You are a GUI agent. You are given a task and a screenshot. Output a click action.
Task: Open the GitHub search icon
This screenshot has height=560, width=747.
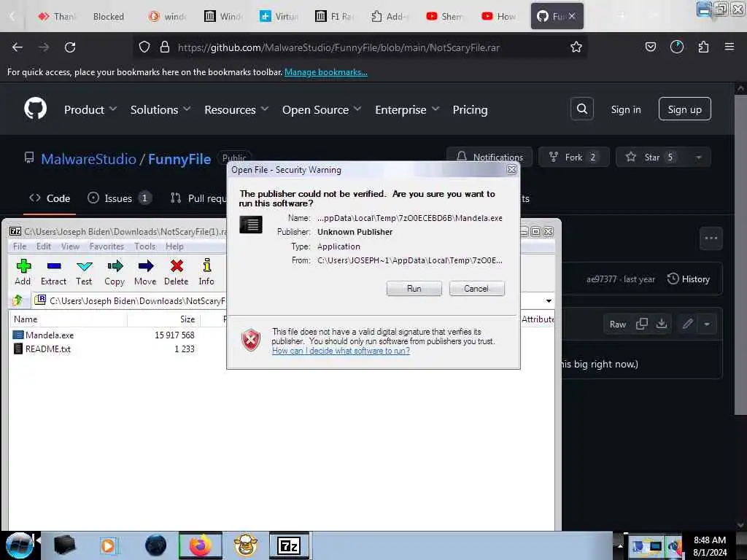click(581, 109)
